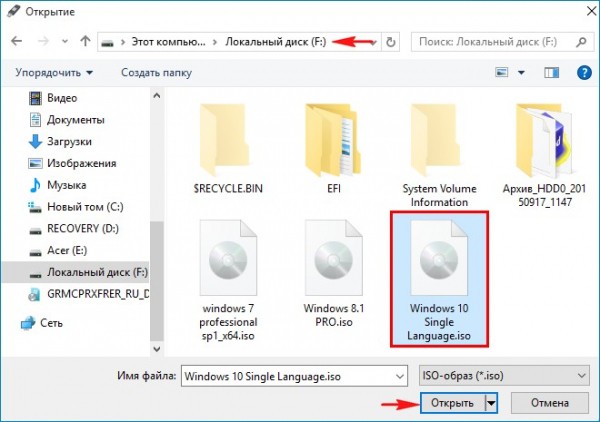Expand the 'Открыть' split-button arrow
This screenshot has width=600, height=422.
[x=491, y=403]
